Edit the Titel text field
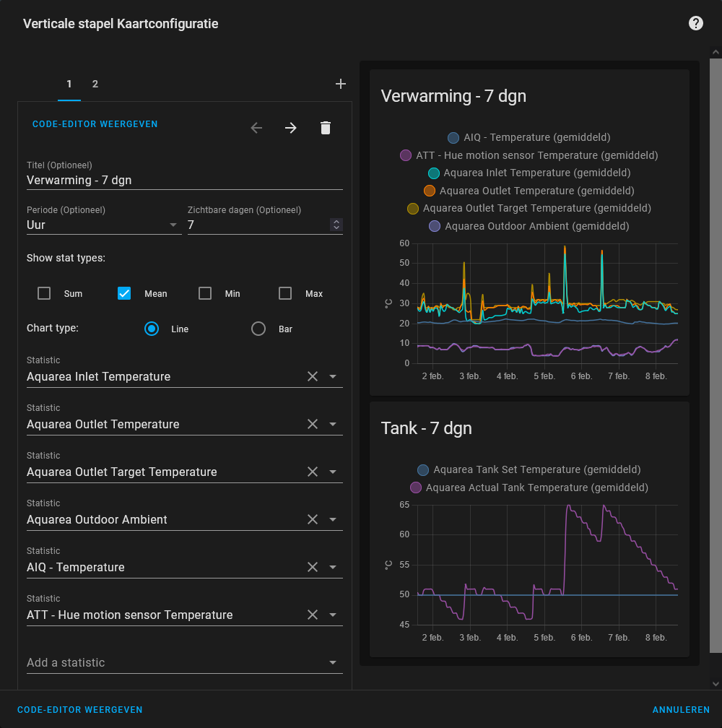Screen dimensions: 722x728 click(x=184, y=180)
